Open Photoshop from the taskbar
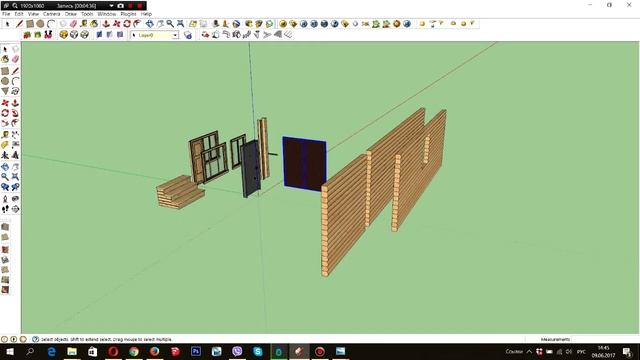This screenshot has width=640, height=360. 196,351
